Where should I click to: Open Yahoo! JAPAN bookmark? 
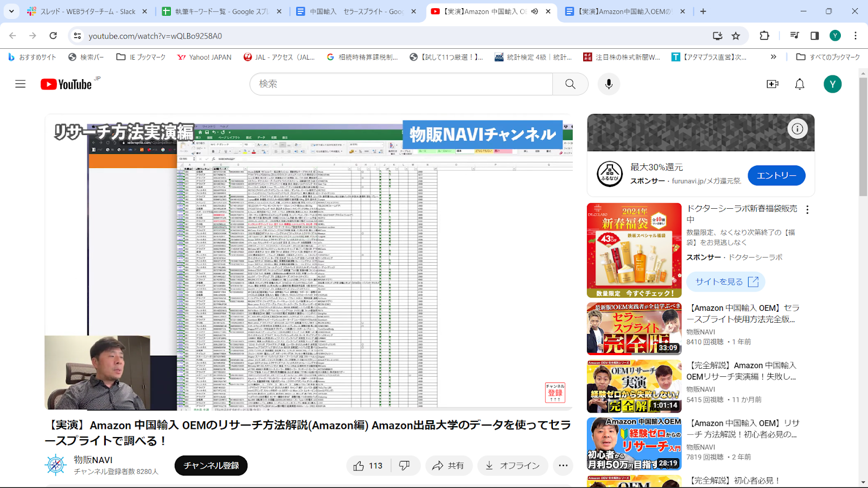(x=205, y=57)
